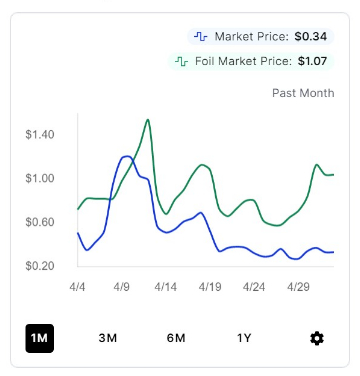
Task: Toggle the Market Price legend pill
Action: coord(261,36)
